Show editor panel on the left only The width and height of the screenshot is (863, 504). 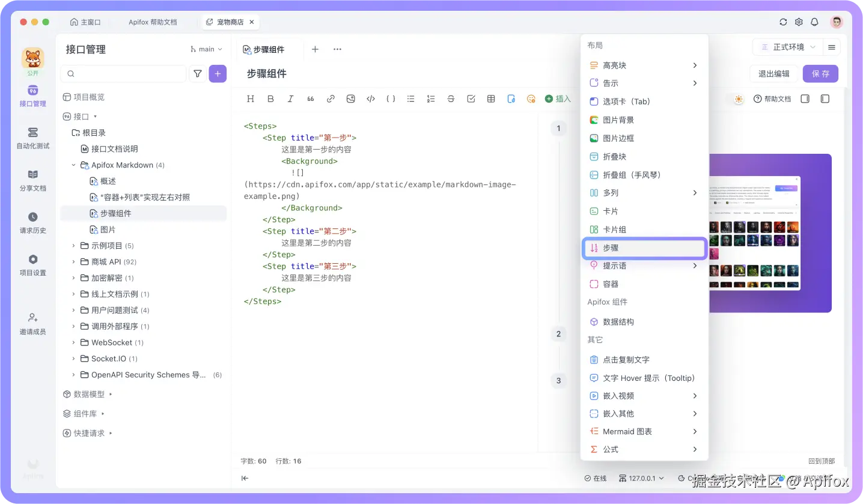coord(825,99)
